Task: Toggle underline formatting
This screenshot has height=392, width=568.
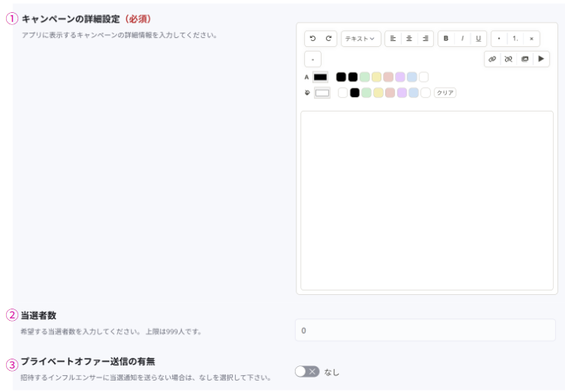Action: click(478, 39)
